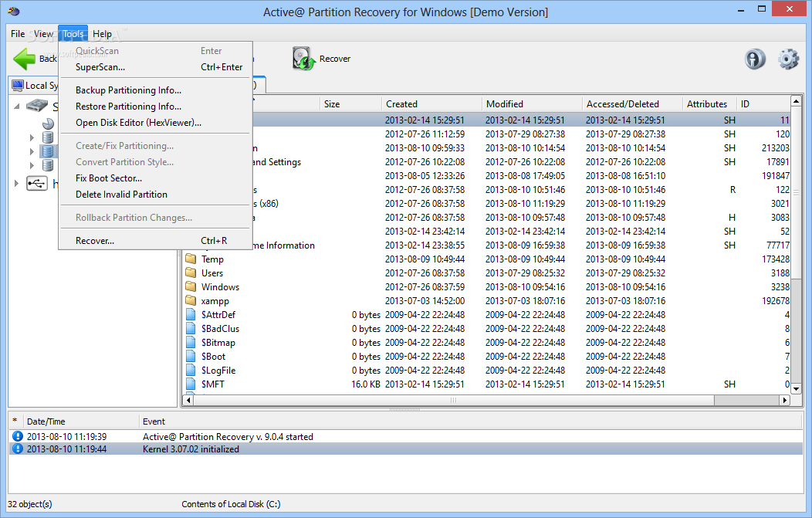Open the info/about round icon
Image resolution: width=812 pixels, height=518 pixels.
[x=755, y=59]
